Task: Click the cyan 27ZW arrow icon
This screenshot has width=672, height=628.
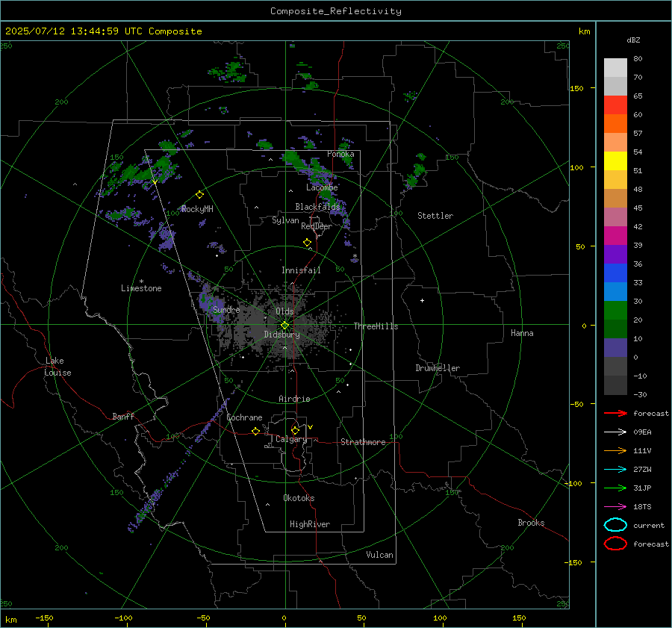Action: pyautogui.click(x=615, y=470)
